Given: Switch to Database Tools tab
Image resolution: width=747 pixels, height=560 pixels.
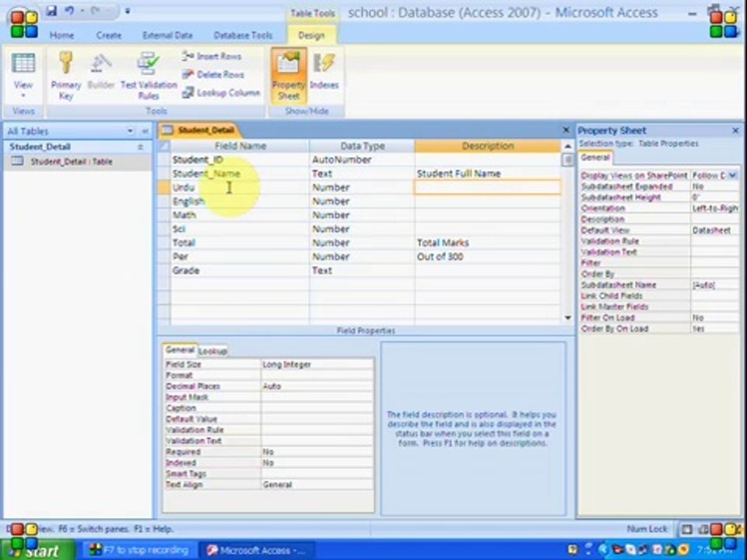Looking at the screenshot, I should [243, 35].
